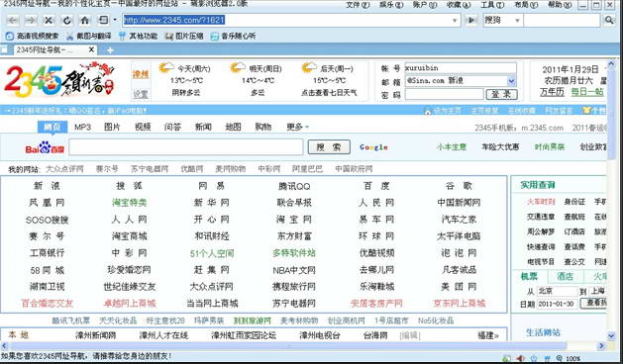Open the 万年历 link
This screenshot has height=364, width=623.
[x=552, y=92]
